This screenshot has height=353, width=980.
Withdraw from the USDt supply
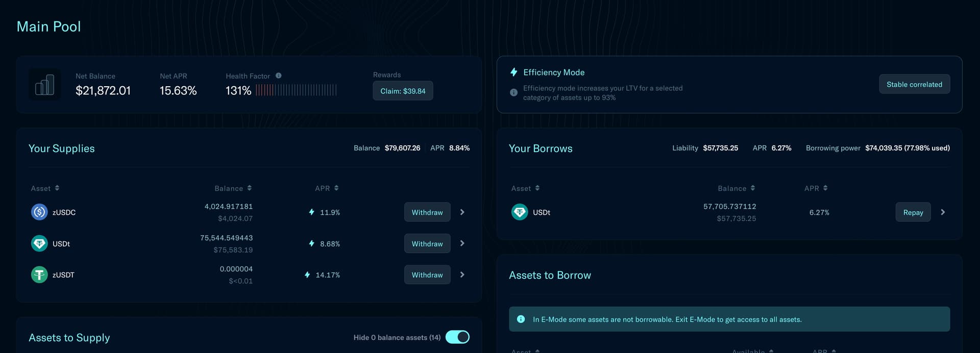coord(427,244)
